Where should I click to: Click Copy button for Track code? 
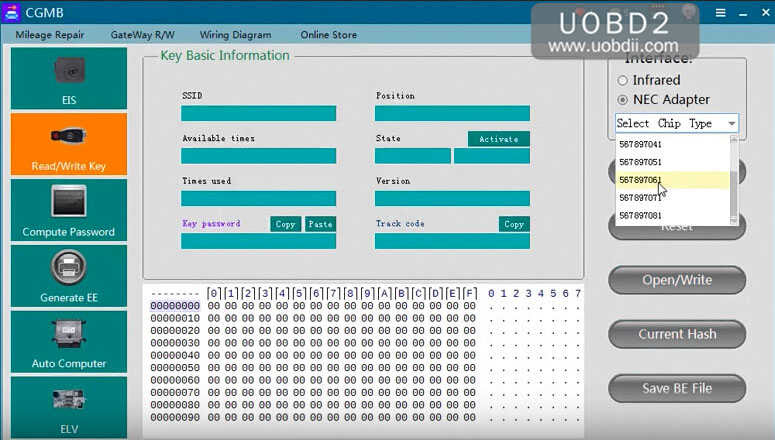coord(514,224)
